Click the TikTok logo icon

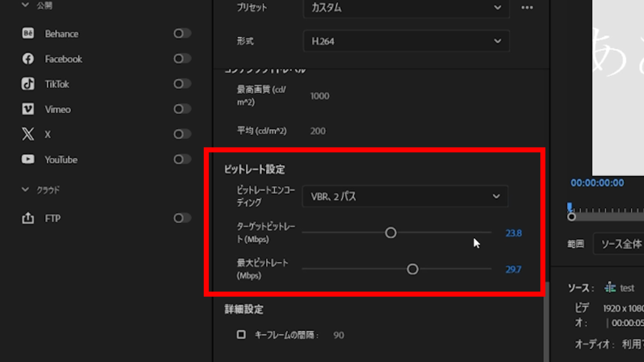28,84
